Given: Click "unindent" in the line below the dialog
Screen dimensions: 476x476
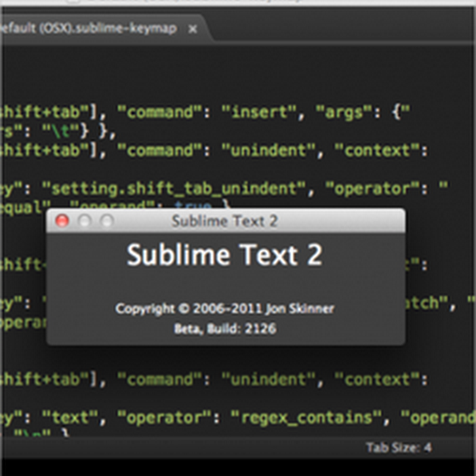Looking at the screenshot, I should (268, 380).
